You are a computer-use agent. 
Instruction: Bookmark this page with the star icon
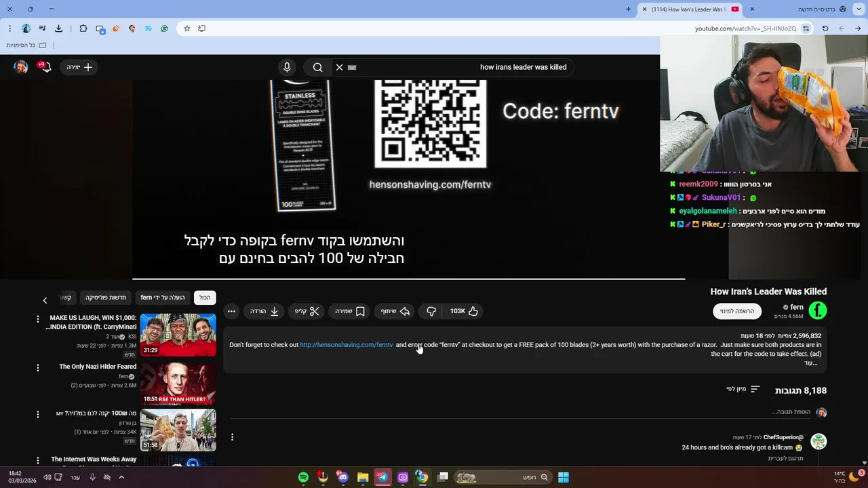(187, 28)
